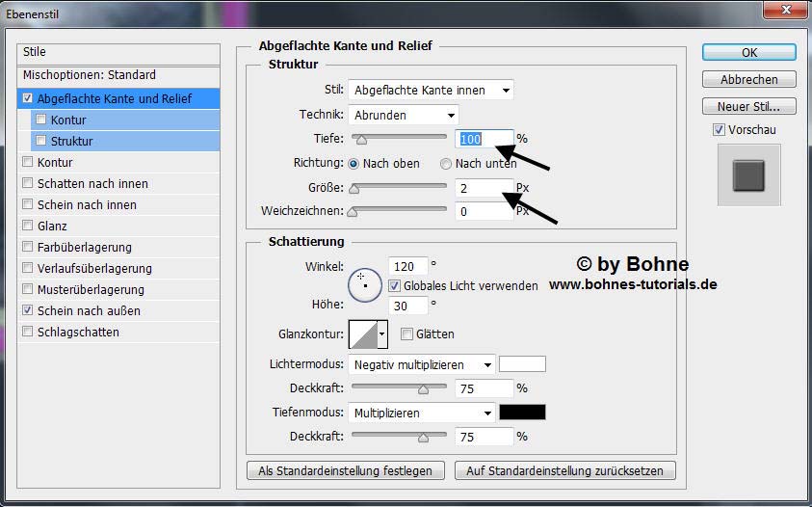Enable the Schlagschatten layer effect
The image size is (812, 507).
[27, 332]
